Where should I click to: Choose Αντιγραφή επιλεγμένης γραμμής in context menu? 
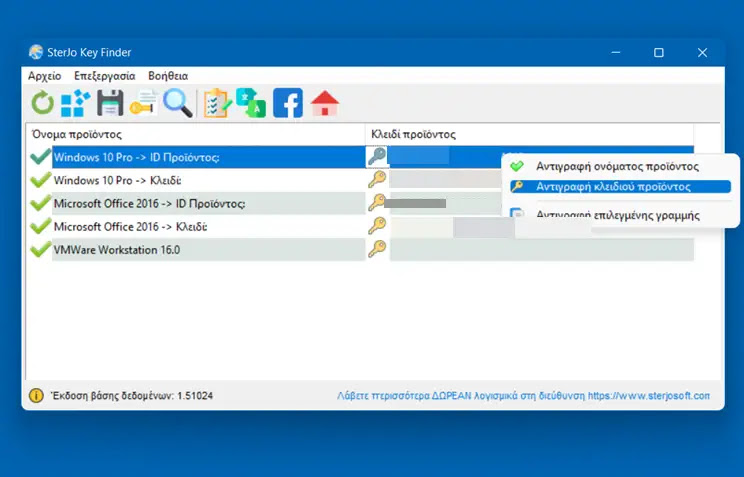click(620, 215)
